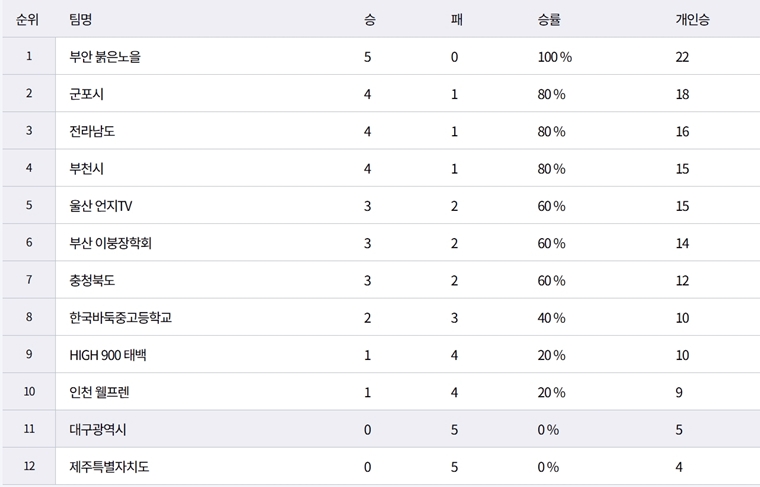The height and width of the screenshot is (487, 760).
Task: Open the 부안 붉은노을 team entry
Action: [x=105, y=57]
